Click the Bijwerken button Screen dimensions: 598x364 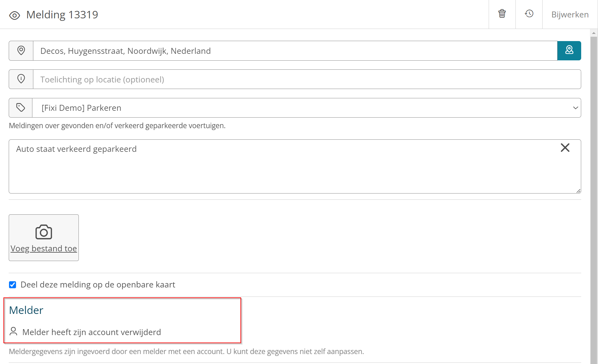[570, 14]
